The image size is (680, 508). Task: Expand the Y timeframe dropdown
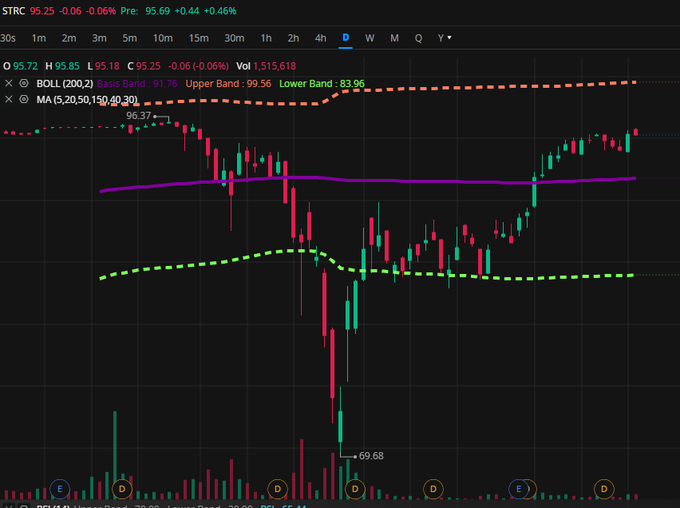(445, 38)
